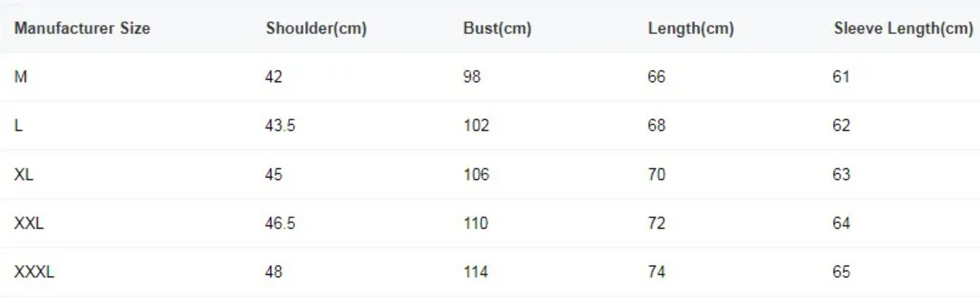Viewport: 980px width, 298px height.
Task: Select the XXL size row label
Action: coord(28,223)
